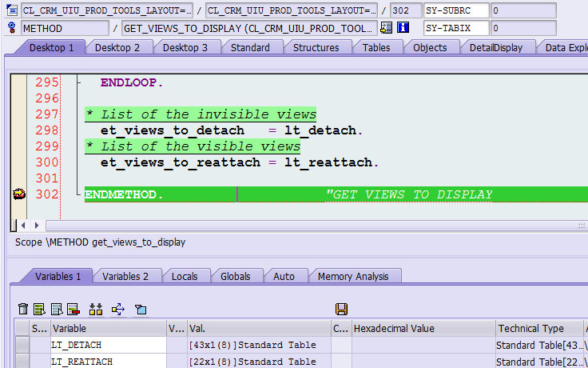Select the Tables tab

(x=376, y=48)
